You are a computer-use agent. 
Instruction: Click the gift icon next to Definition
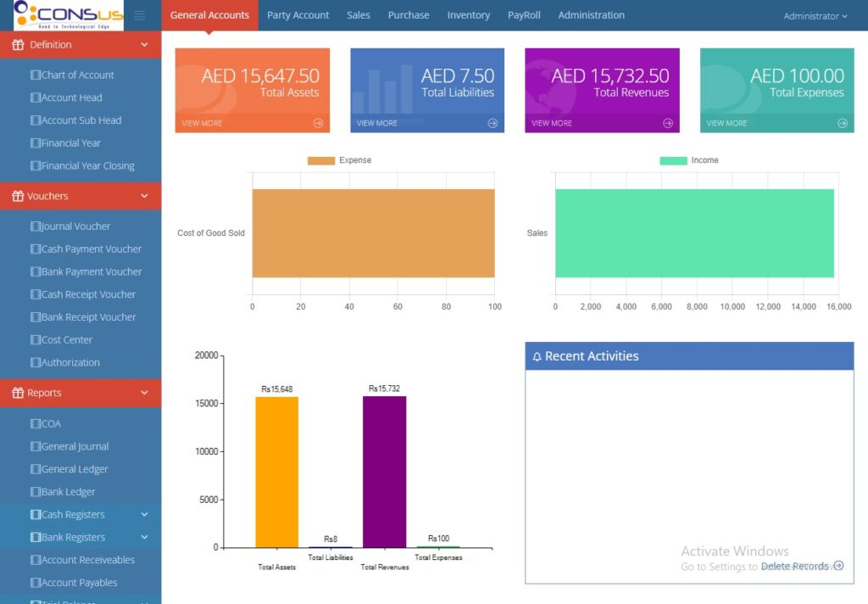click(x=18, y=45)
